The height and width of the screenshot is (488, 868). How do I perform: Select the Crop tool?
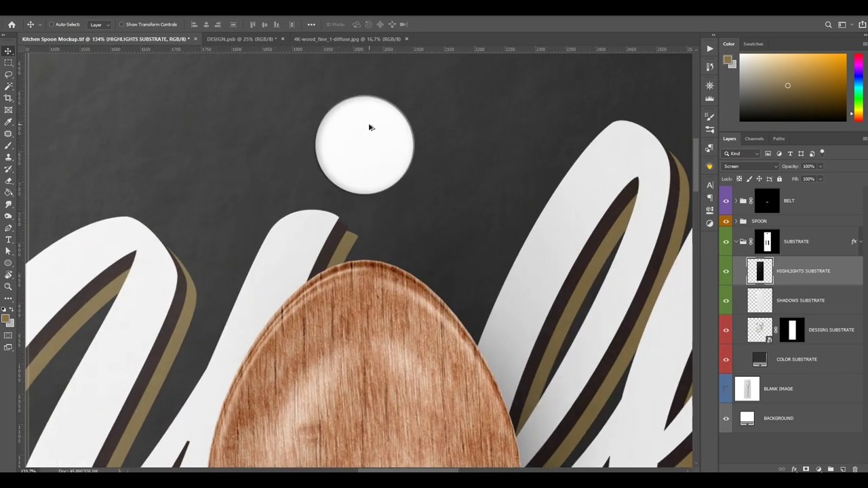click(x=8, y=98)
